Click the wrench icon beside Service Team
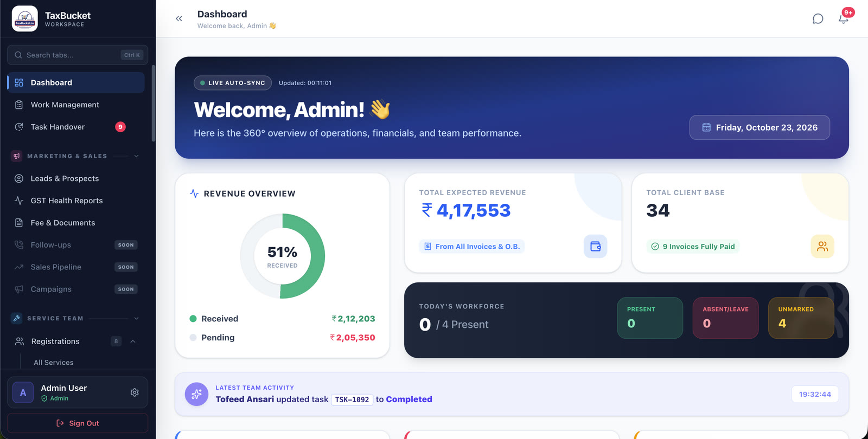Screen dimensions: 868x439 [x=17, y=319]
